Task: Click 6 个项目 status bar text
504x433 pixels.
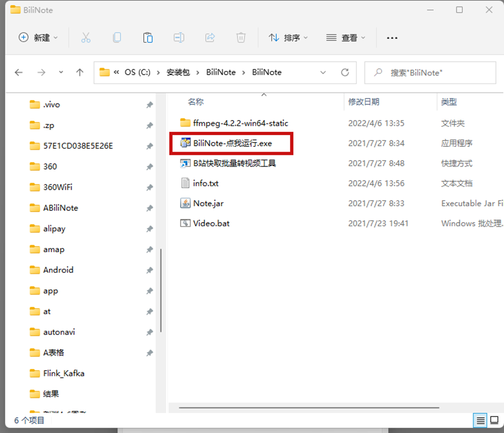Action: (x=29, y=420)
